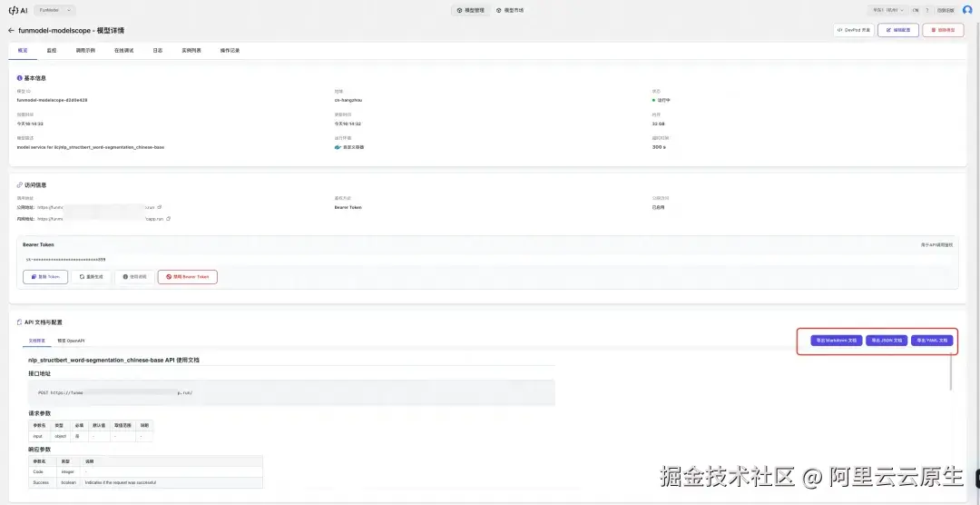This screenshot has height=505, width=980.
Task: Select the 文档预览 sub-tab
Action: click(x=36, y=341)
